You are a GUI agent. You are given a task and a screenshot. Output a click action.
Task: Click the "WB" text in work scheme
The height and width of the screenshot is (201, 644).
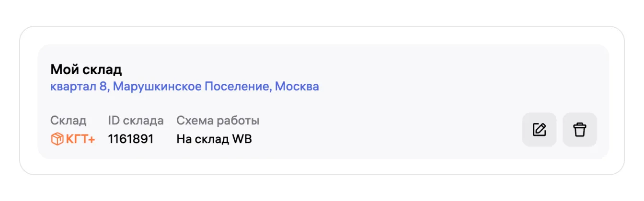[242, 139]
